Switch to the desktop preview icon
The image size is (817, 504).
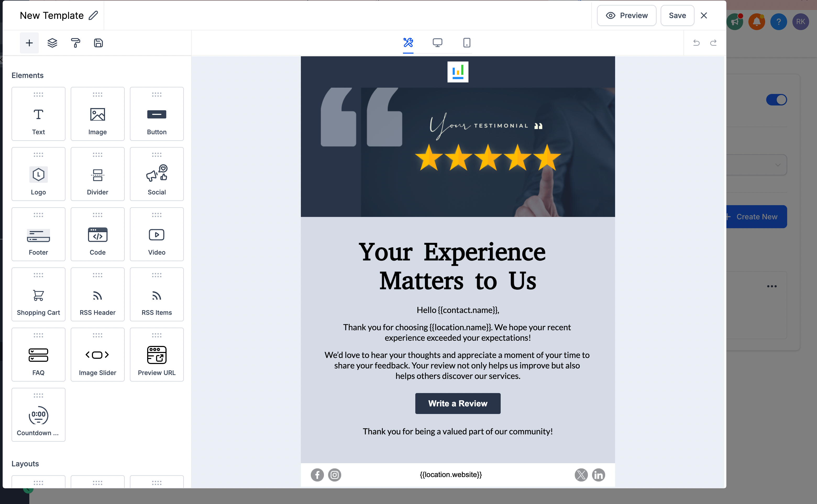click(x=437, y=43)
